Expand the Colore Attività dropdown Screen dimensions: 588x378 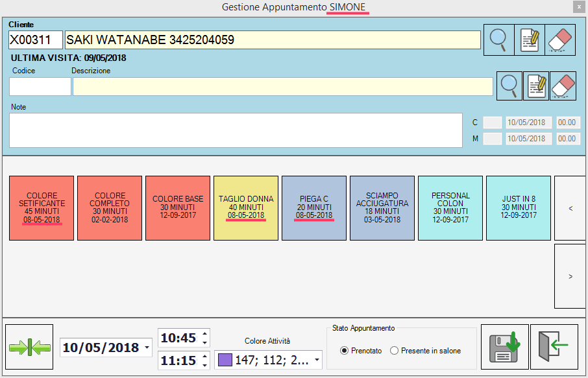pos(317,360)
